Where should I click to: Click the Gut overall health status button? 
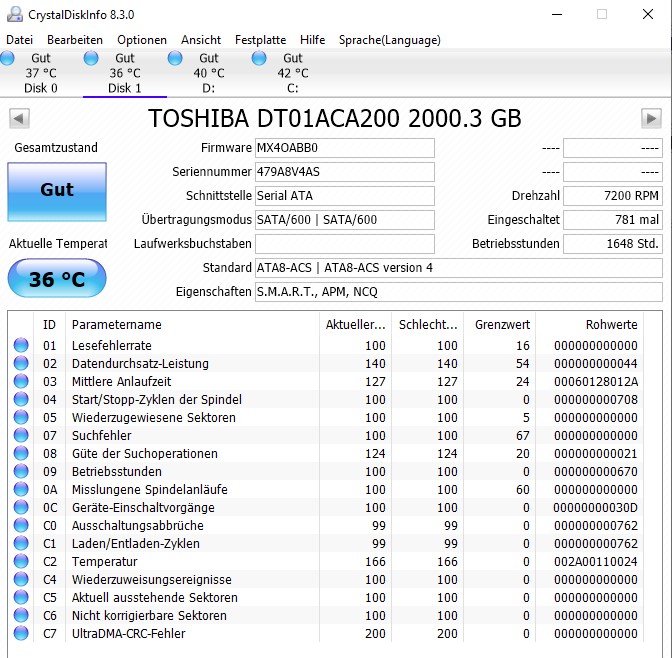coord(57,192)
